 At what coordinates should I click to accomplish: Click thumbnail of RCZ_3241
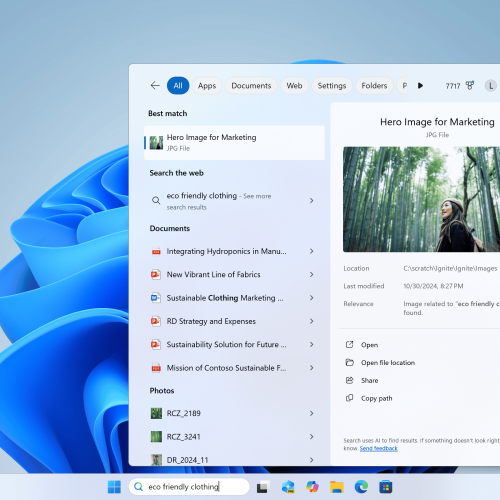click(x=156, y=437)
